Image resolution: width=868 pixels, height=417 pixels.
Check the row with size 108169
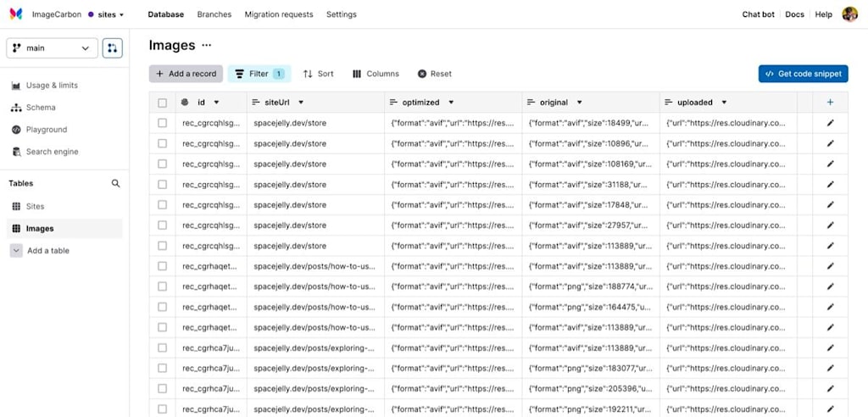[x=162, y=164]
